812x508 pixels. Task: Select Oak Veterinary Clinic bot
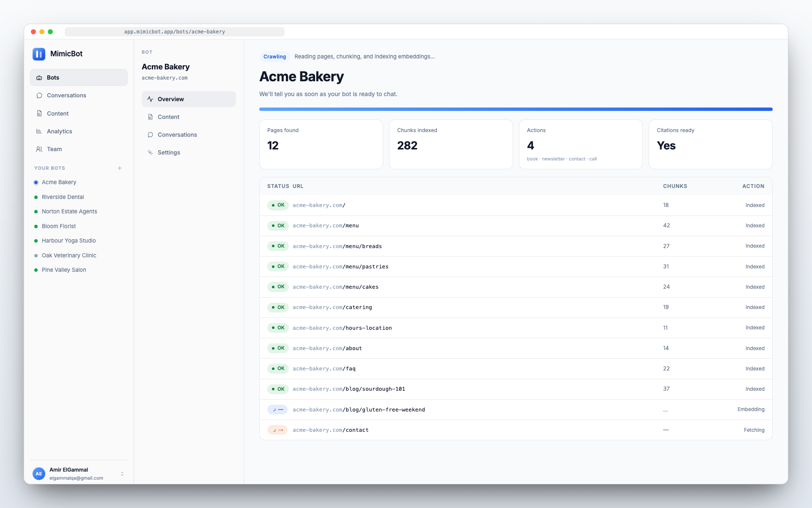tap(69, 255)
